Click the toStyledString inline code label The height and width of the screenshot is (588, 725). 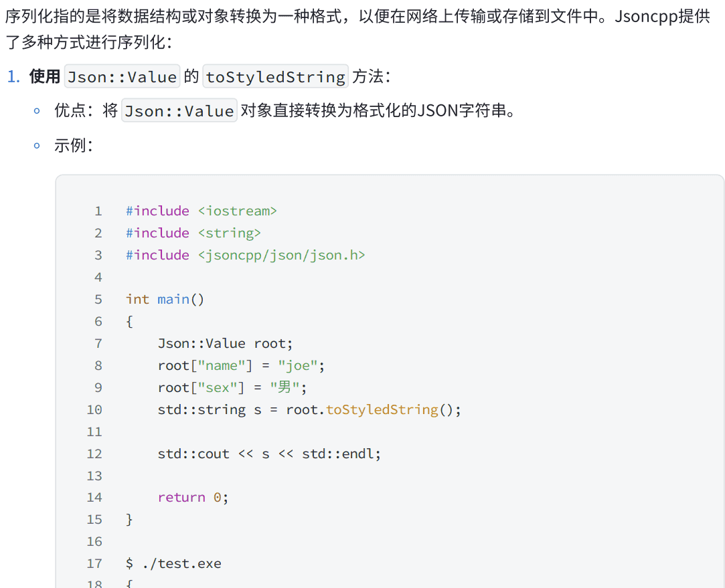tap(275, 77)
